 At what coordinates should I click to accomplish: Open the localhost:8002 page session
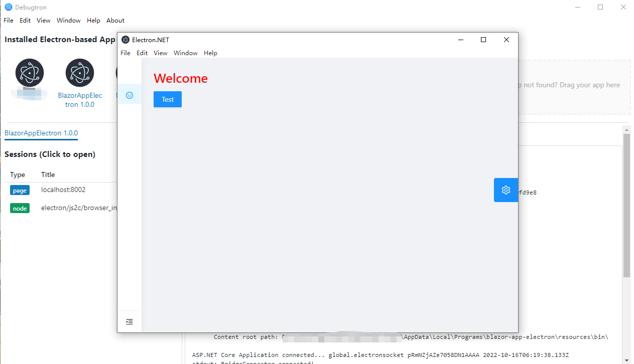(63, 190)
